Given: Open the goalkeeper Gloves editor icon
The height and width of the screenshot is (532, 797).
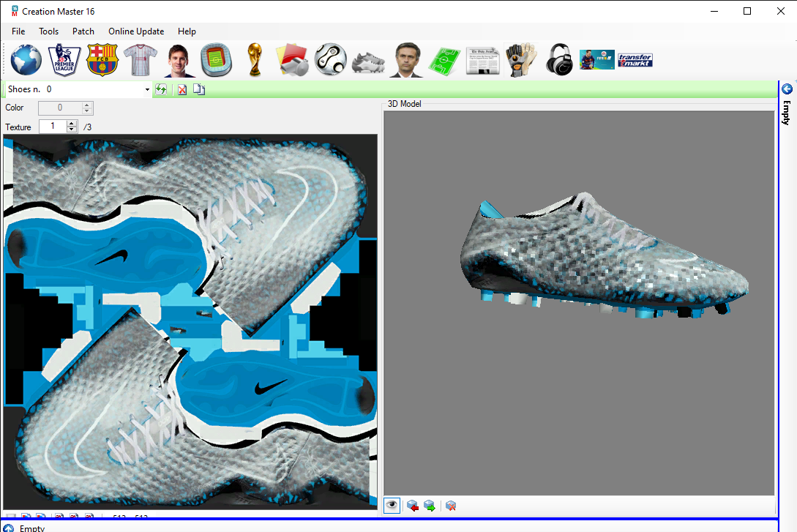Looking at the screenshot, I should click(521, 60).
